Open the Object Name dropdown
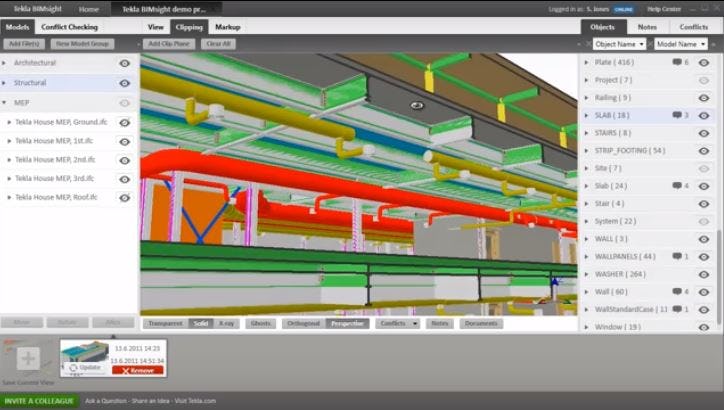 tap(619, 44)
